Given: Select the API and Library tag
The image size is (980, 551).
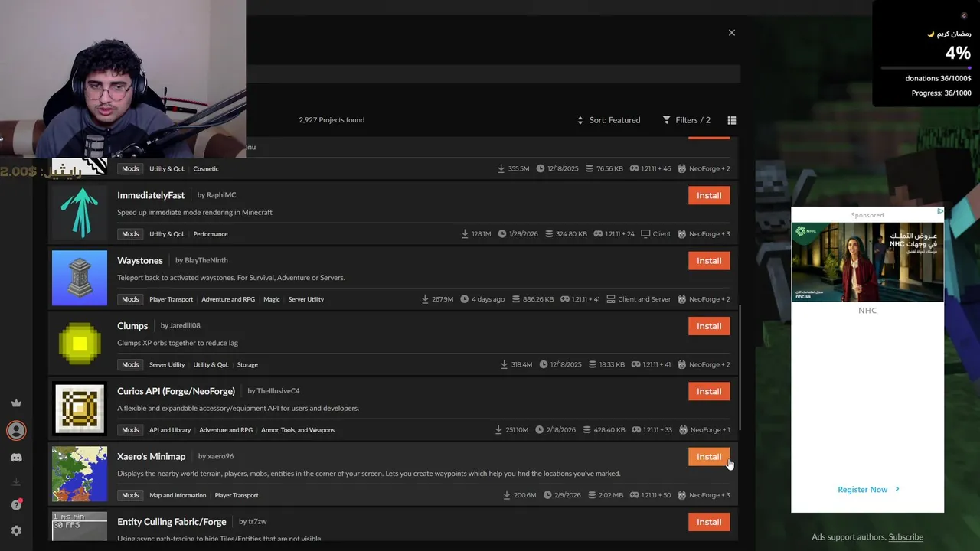Looking at the screenshot, I should coord(170,430).
